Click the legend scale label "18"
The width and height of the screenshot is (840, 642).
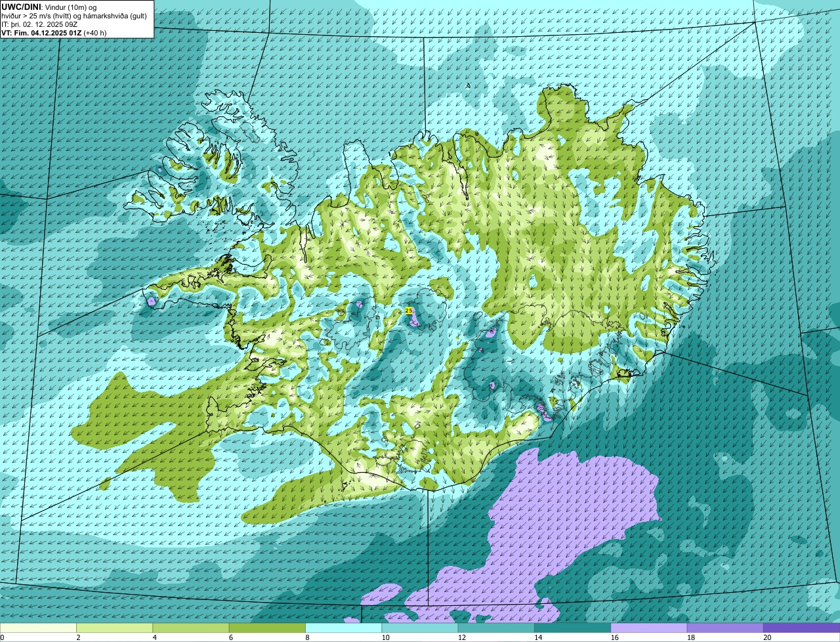point(690,637)
